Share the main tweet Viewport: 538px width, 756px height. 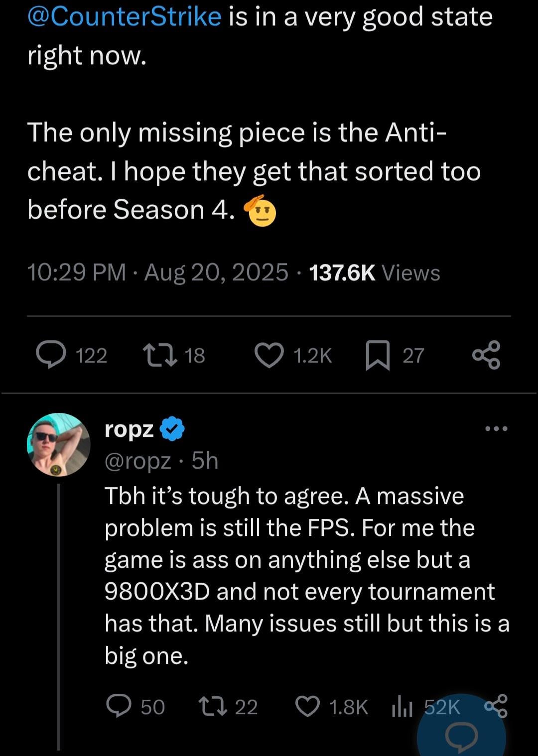pyautogui.click(x=486, y=355)
